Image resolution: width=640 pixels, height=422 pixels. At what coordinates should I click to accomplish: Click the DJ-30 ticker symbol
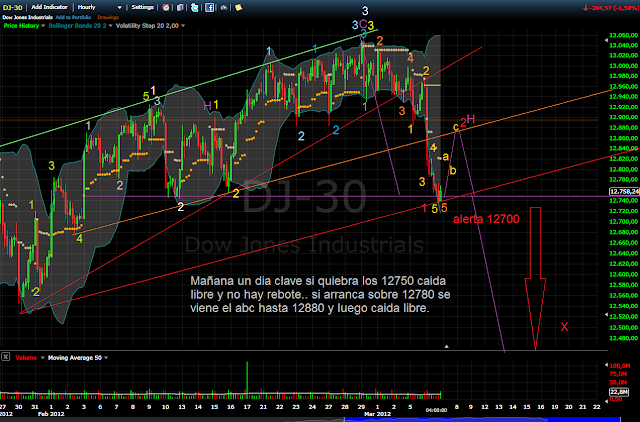(13, 7)
